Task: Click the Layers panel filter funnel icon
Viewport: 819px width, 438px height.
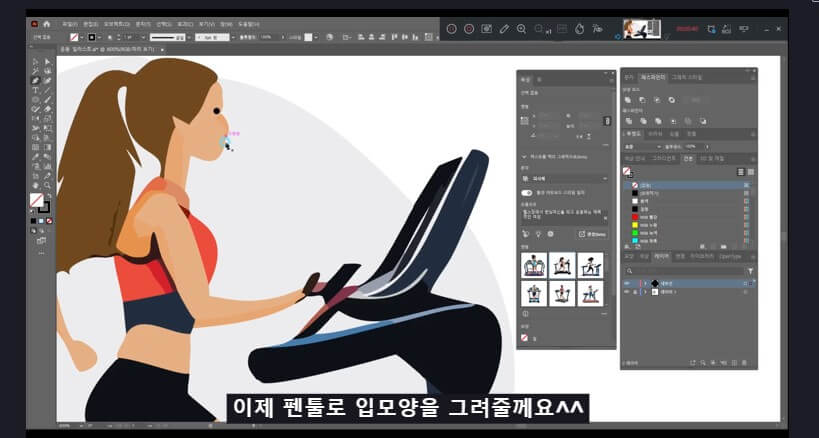Action: coord(751,271)
